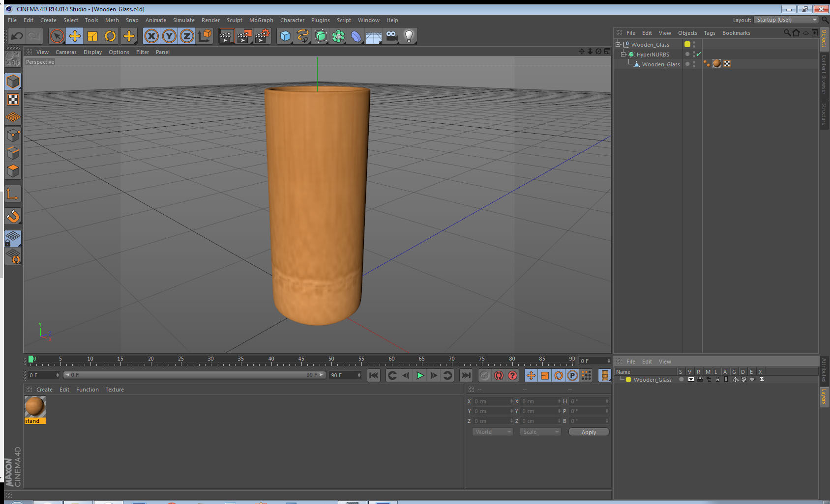Click the H rotation value field
This screenshot has width=830, height=504.
(x=589, y=401)
